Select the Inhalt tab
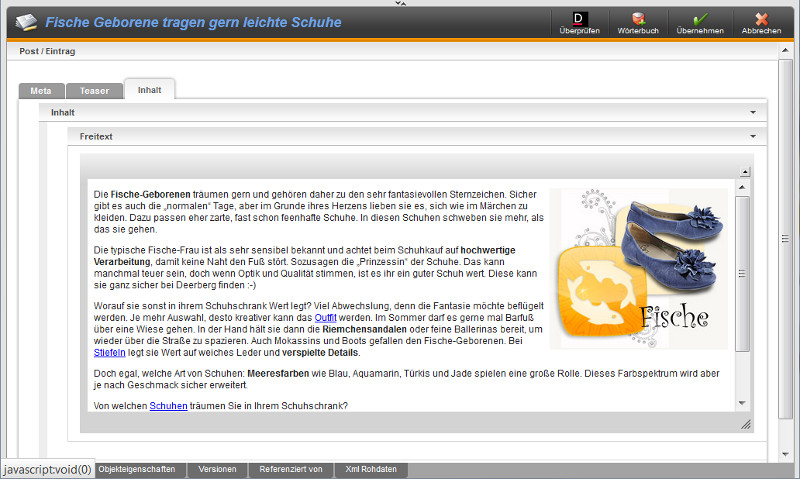 coord(149,89)
